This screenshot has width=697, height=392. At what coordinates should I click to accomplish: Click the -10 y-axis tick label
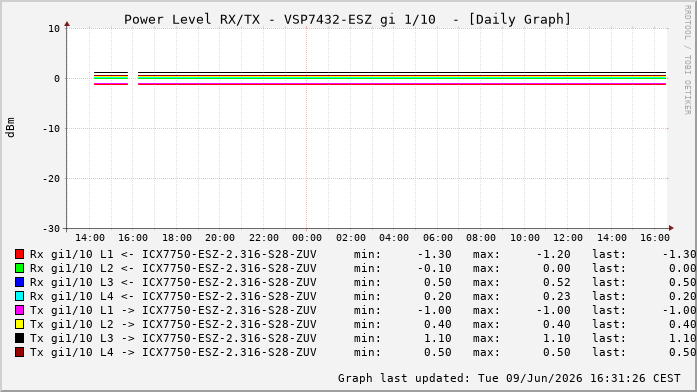51,128
